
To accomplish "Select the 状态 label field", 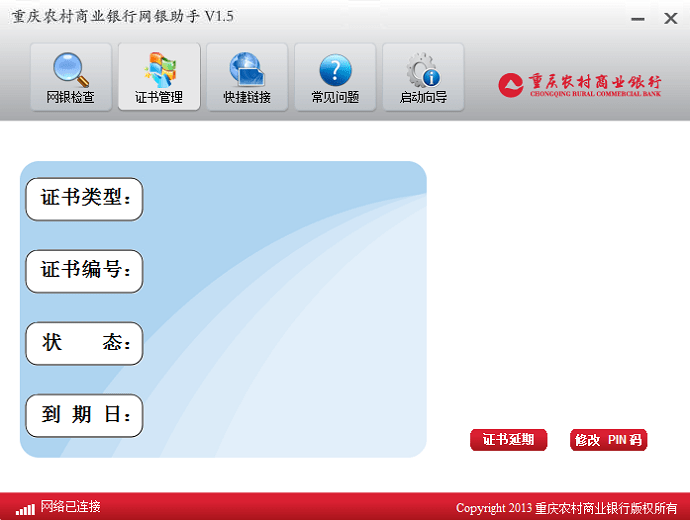I will (x=84, y=343).
